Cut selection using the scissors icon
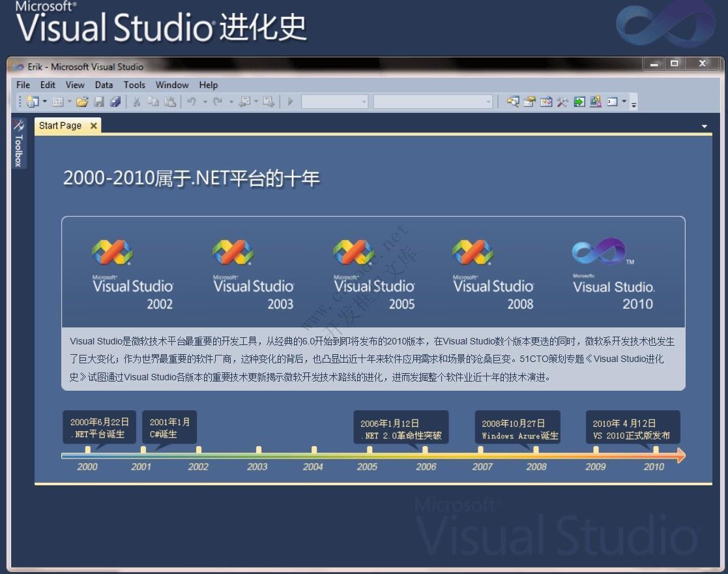This screenshot has width=728, height=574. (x=137, y=102)
